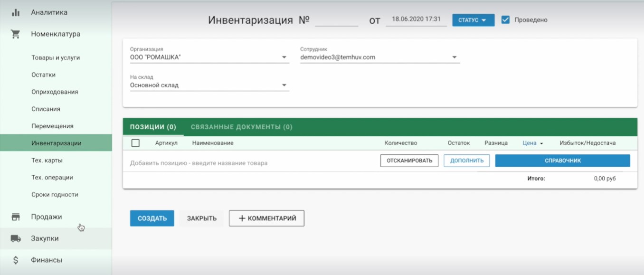The width and height of the screenshot is (644, 275).
Task: Click the Закупки truck icon
Action: pos(16,238)
